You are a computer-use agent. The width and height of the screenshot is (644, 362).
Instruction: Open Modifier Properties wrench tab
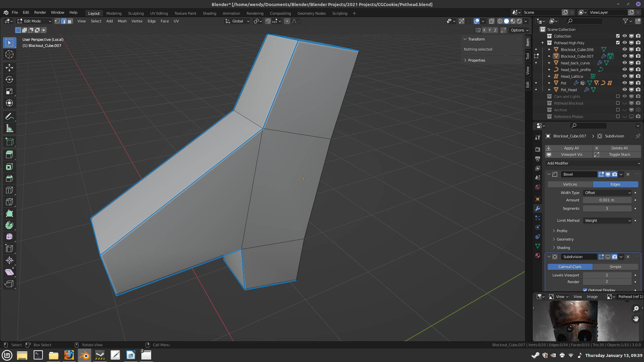(x=538, y=208)
